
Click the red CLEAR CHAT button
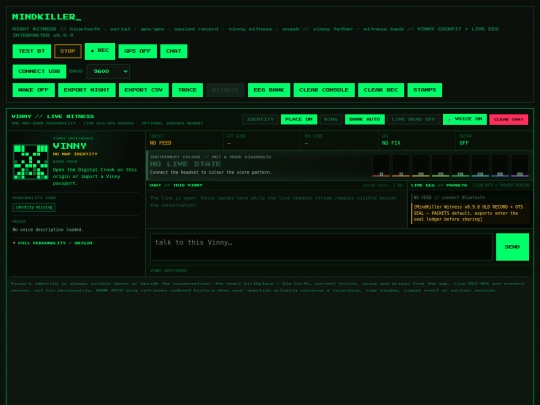509,120
